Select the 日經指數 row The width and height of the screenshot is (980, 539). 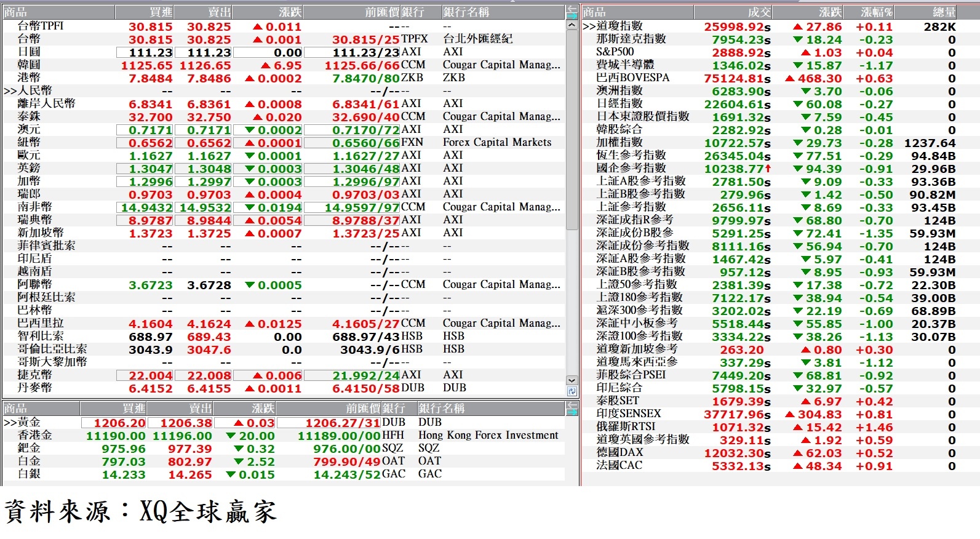coord(781,103)
